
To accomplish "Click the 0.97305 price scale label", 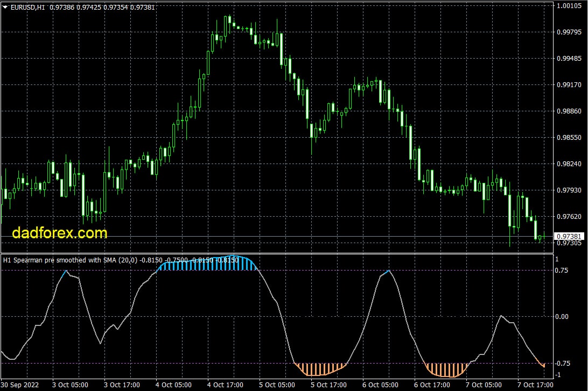I will click(x=569, y=243).
